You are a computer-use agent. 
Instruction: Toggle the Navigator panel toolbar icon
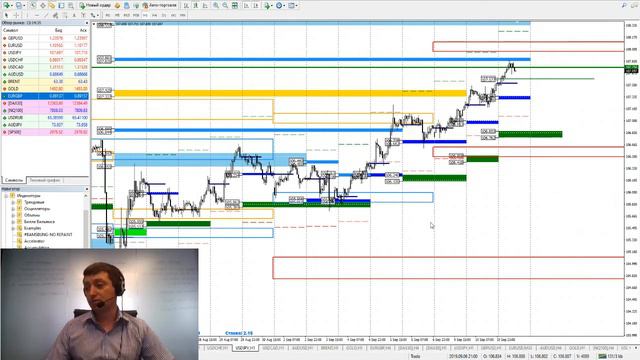tap(52, 5)
